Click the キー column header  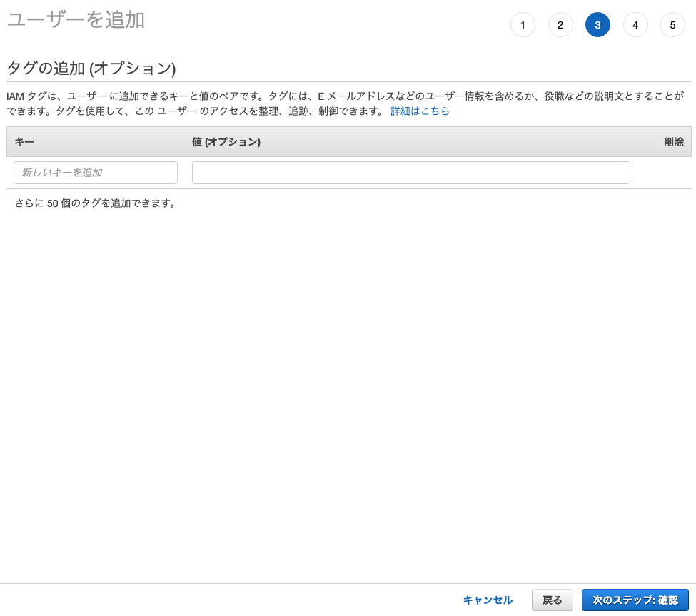[x=24, y=142]
